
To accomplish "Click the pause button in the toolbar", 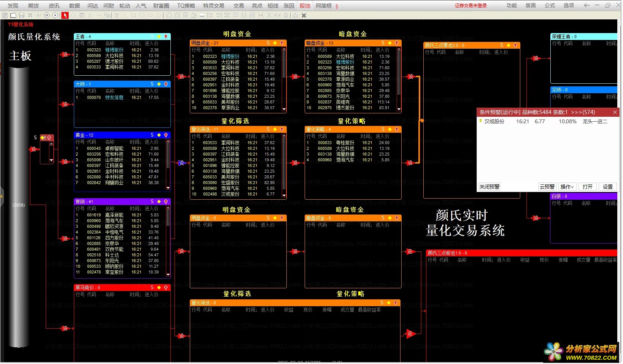I will coord(47,16).
